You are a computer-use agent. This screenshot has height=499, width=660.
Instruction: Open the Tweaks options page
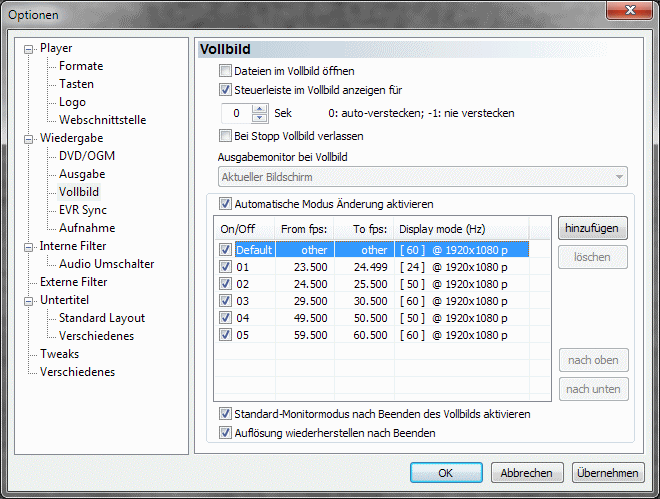click(x=59, y=354)
